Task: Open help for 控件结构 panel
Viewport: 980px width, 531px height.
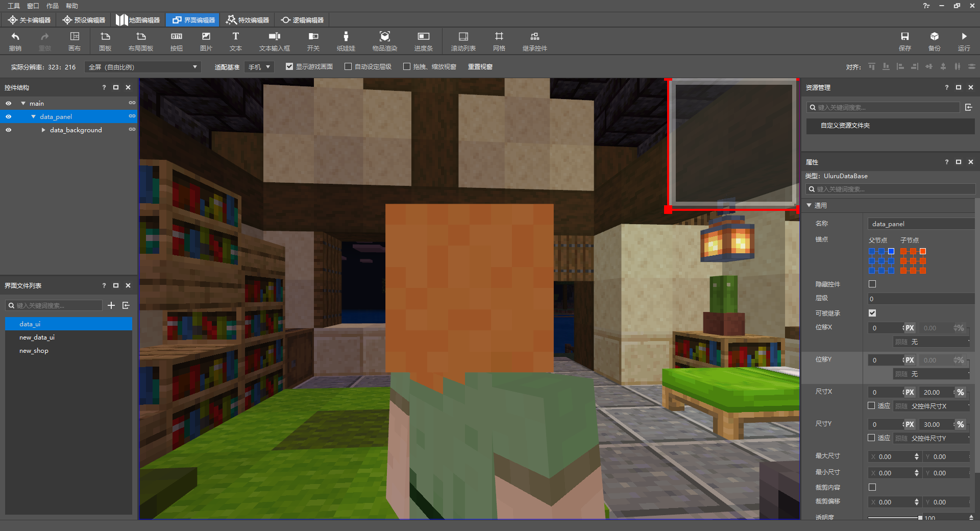Action: tap(104, 87)
